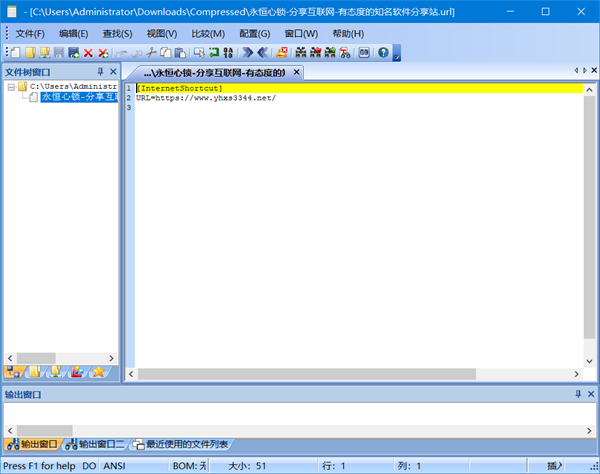Click the red X close-file icon
Viewport: 600px width, 474px height.
[x=88, y=52]
